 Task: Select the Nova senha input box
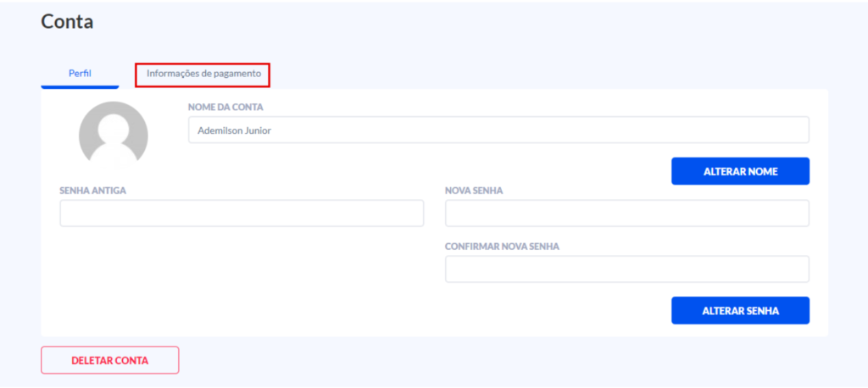click(626, 213)
